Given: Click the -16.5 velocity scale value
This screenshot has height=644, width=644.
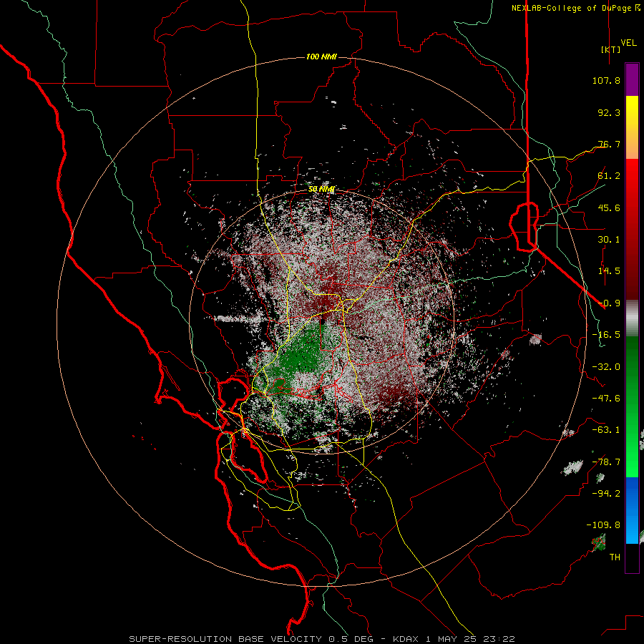Looking at the screenshot, I should click(x=606, y=335).
